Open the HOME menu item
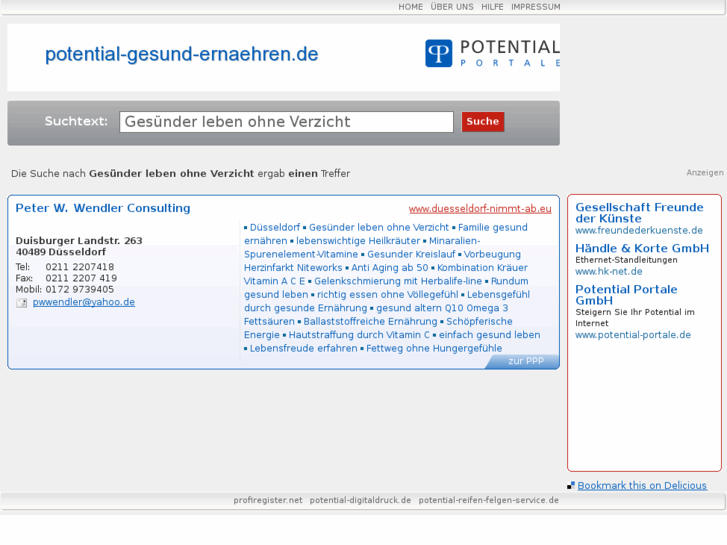Screen dimensions: 727x545 (x=410, y=7)
